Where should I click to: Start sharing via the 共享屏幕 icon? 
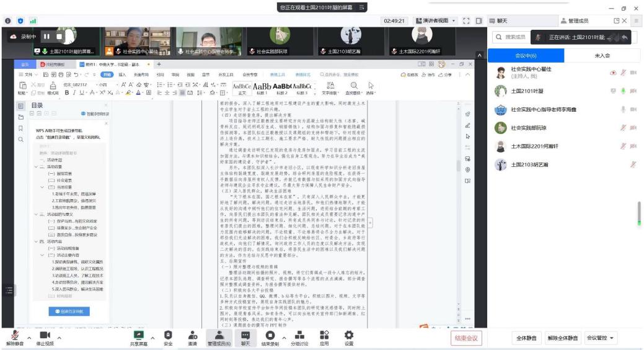139,337
